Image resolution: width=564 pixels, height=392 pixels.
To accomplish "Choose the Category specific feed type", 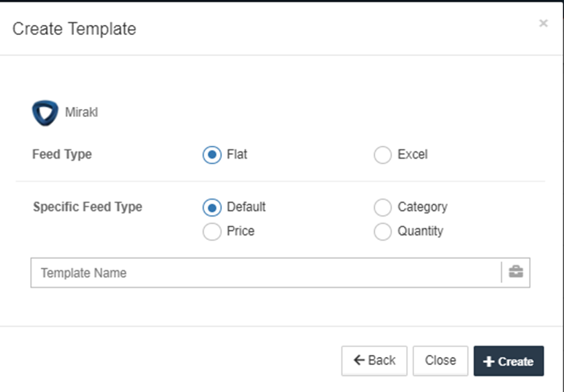I will pos(382,207).
